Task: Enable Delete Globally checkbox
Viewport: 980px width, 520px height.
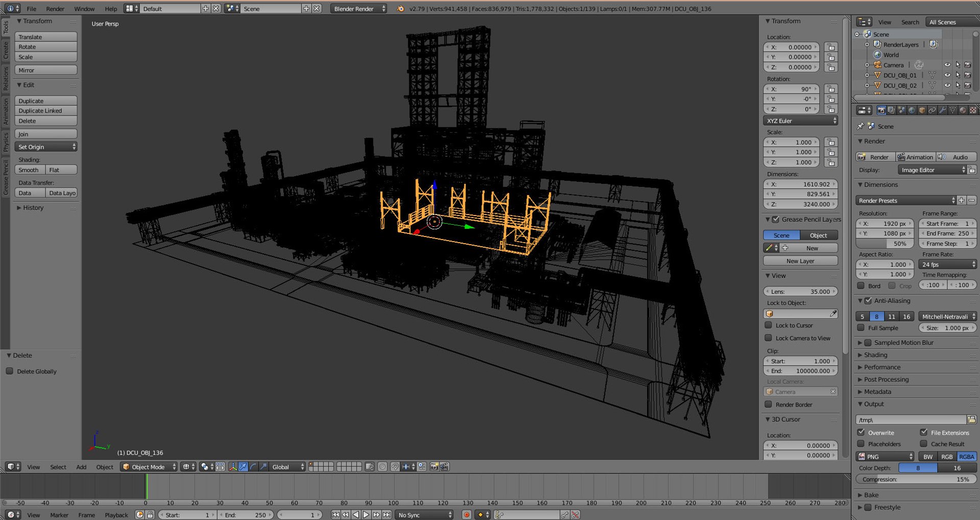Action: [10, 371]
